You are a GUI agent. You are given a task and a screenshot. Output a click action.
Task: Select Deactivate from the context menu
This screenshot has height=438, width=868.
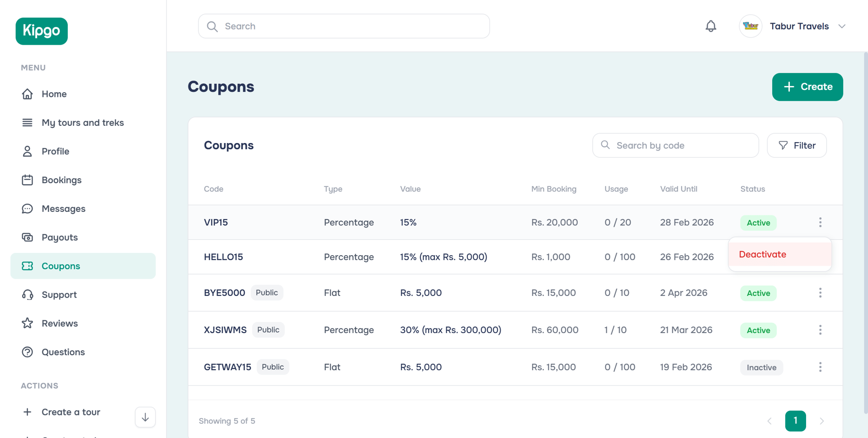(763, 254)
